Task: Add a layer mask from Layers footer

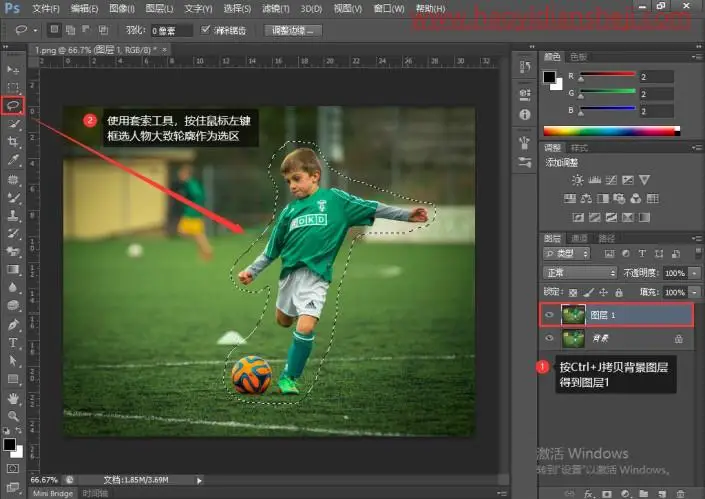Action: [x=607, y=494]
